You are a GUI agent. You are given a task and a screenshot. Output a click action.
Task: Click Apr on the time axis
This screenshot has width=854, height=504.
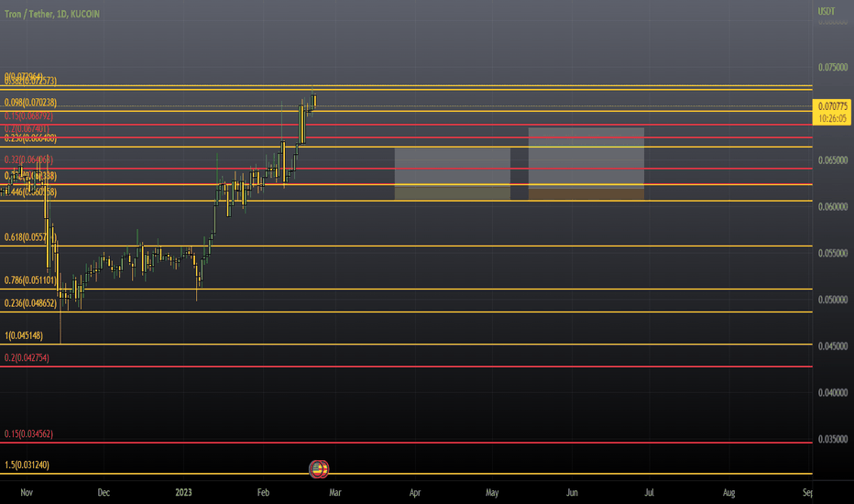coord(415,493)
